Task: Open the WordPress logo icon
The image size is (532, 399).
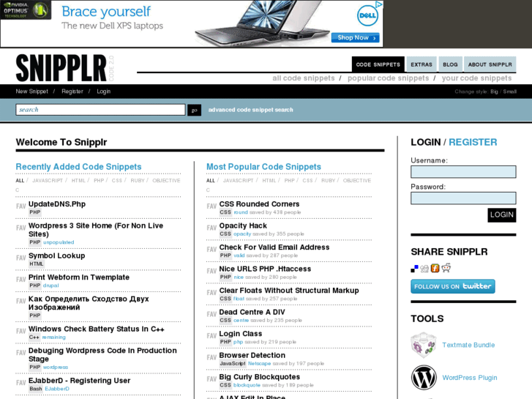Action: tap(424, 378)
